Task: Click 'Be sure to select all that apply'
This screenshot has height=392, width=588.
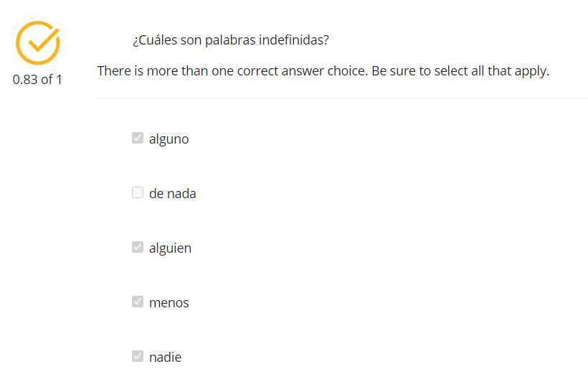Action: pos(460,71)
